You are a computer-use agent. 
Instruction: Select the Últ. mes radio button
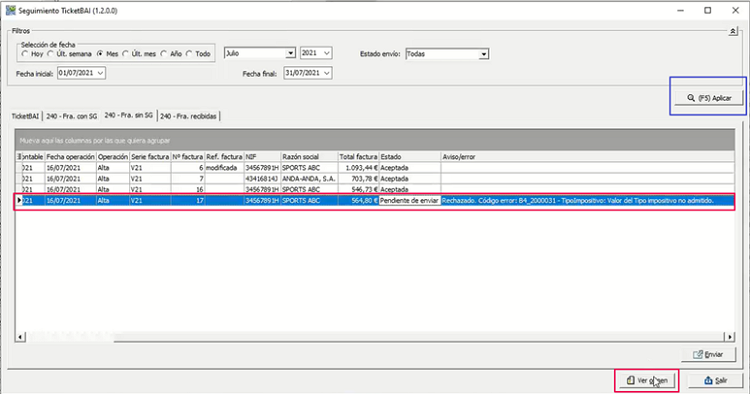[x=125, y=54]
